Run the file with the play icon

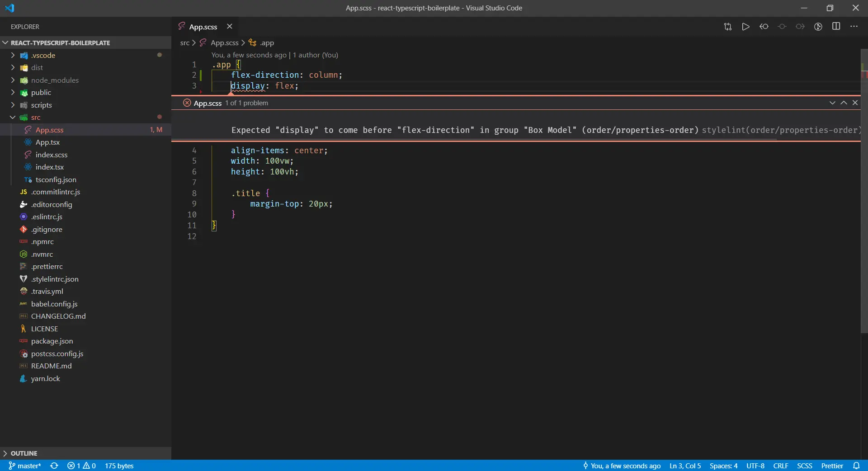point(746,27)
